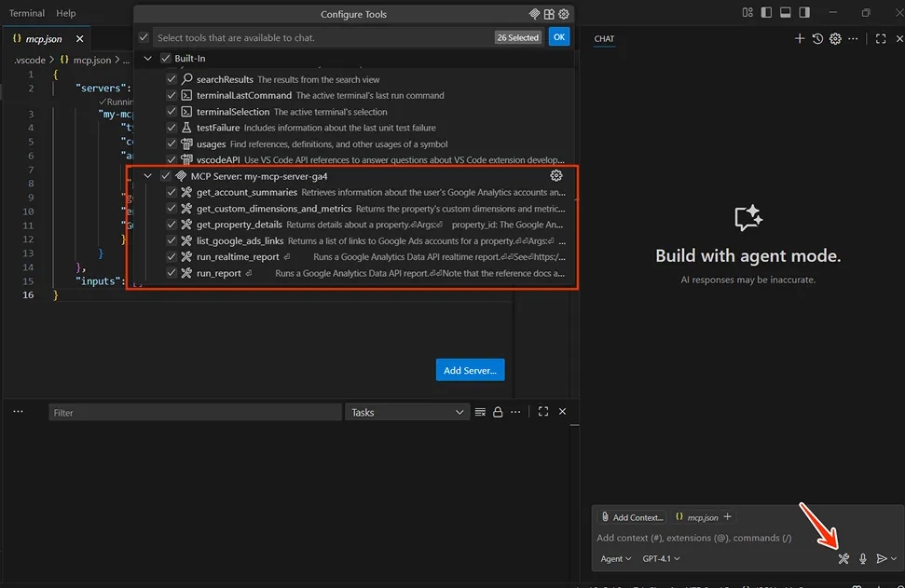This screenshot has width=905, height=588.
Task: Open chat history with the clock icon
Action: pyautogui.click(x=817, y=38)
